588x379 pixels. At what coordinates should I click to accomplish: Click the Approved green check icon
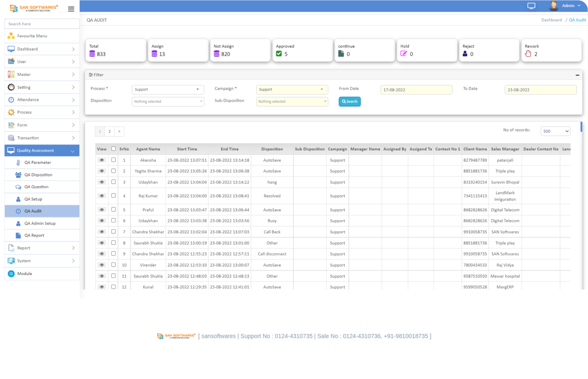point(279,54)
